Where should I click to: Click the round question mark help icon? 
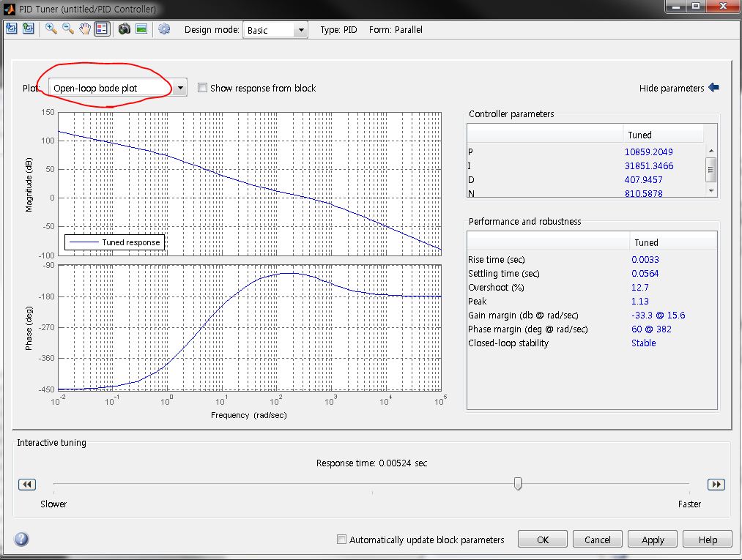click(21, 539)
